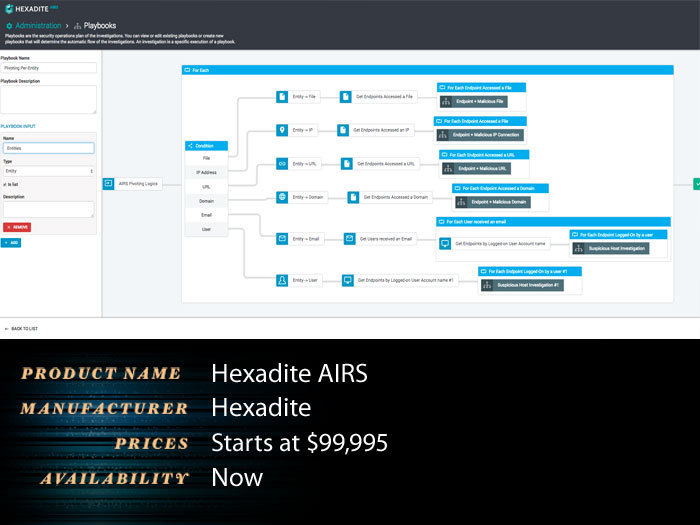Click the Entity → User person icon
The width and height of the screenshot is (700, 525).
tap(282, 280)
